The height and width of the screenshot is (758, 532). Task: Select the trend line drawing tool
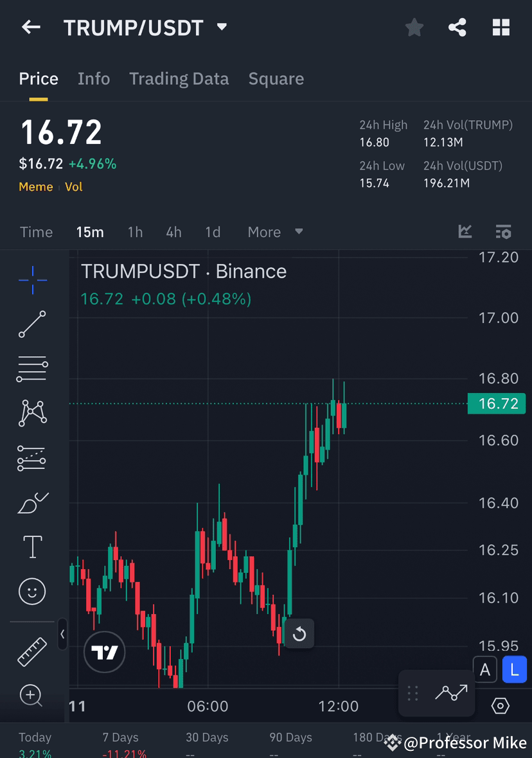(32, 324)
